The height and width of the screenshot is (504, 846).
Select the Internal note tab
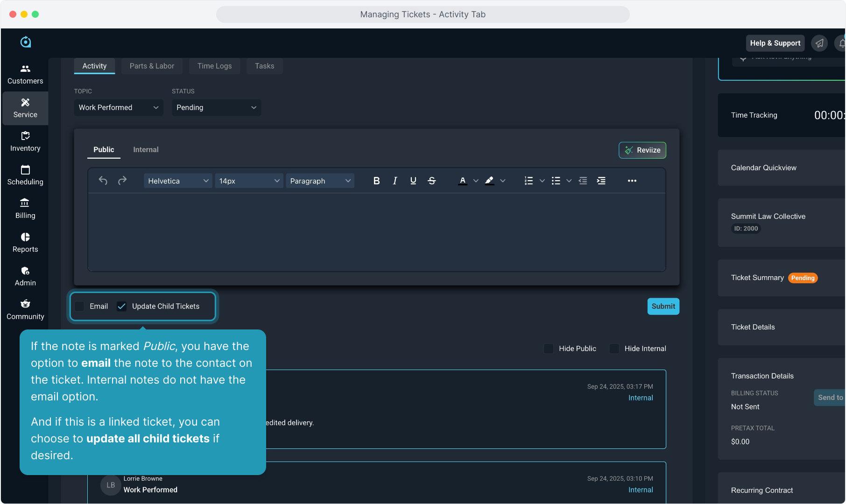[146, 150]
